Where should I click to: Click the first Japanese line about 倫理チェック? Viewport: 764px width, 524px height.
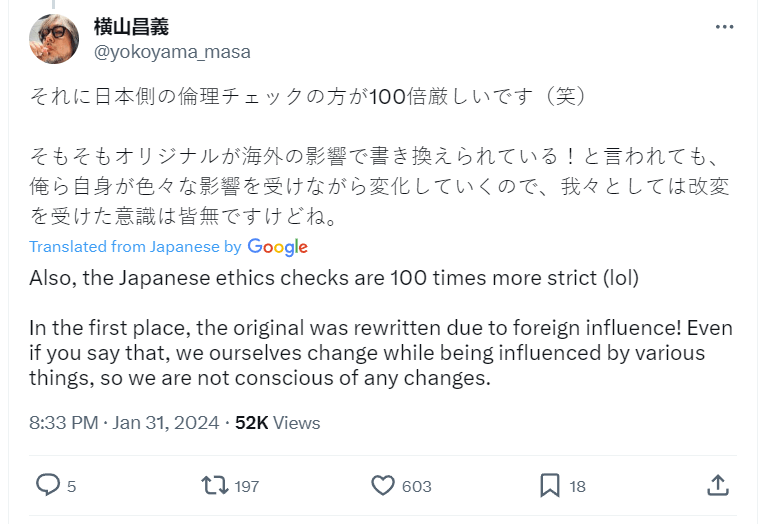point(306,97)
